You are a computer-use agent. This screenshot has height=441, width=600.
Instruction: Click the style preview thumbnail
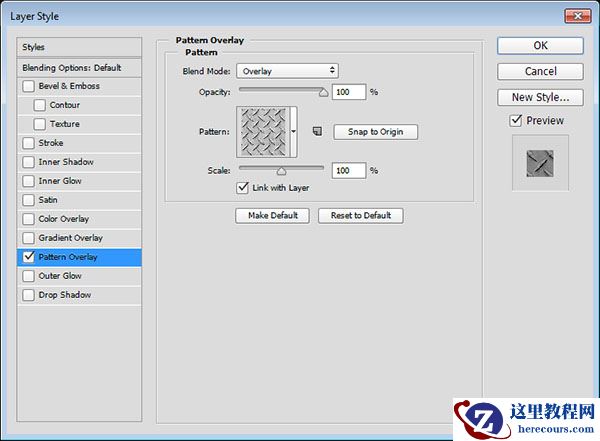[x=540, y=163]
